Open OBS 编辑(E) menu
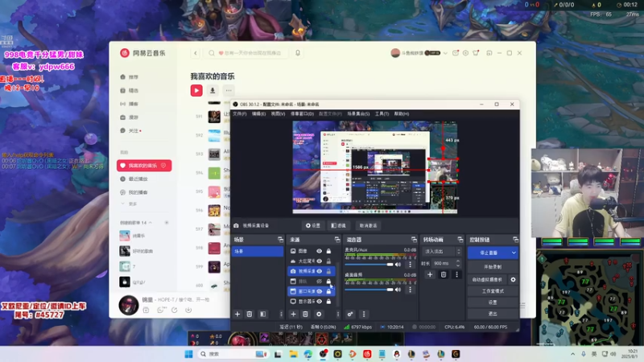Viewport: 644px width, 362px height. 258,113
